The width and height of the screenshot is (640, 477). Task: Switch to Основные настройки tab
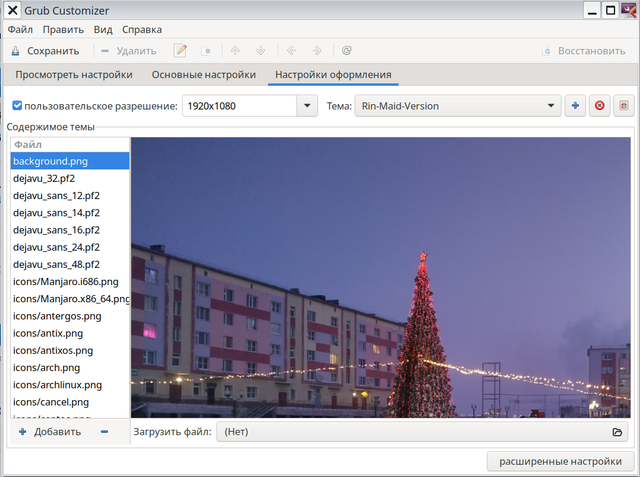click(x=204, y=75)
